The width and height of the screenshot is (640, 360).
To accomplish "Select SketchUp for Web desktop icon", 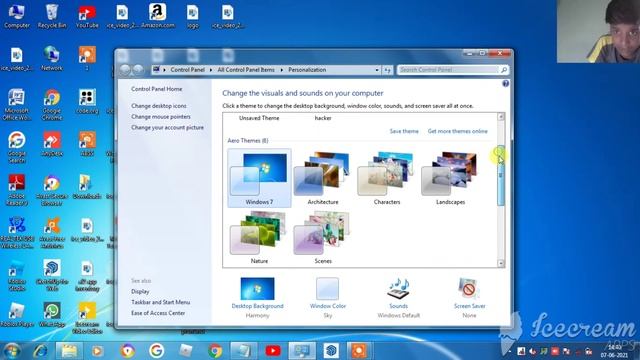I will point(52,276).
